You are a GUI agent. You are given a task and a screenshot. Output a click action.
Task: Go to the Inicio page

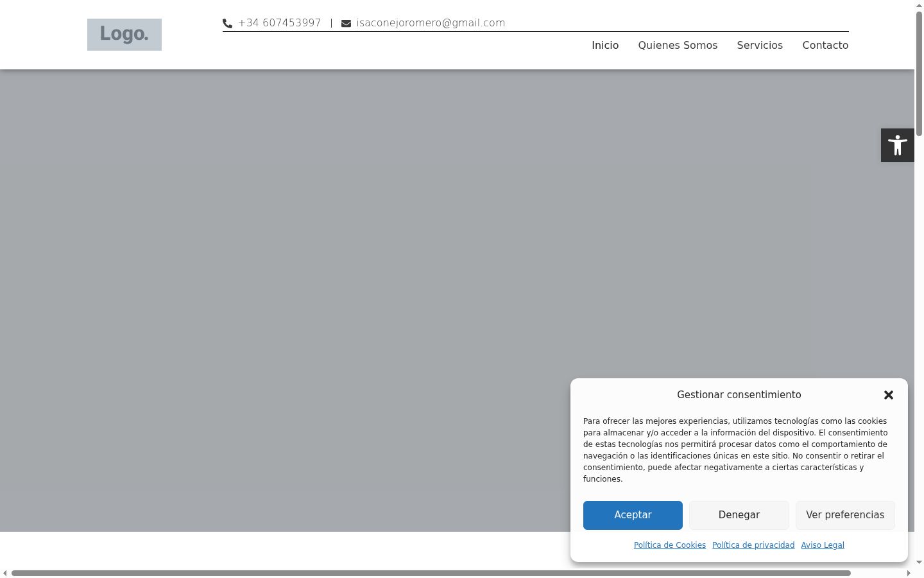point(605,46)
